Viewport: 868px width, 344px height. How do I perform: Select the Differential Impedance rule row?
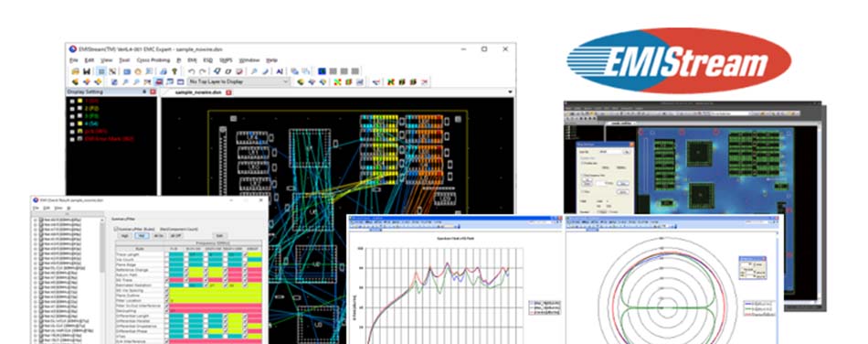click(140, 327)
